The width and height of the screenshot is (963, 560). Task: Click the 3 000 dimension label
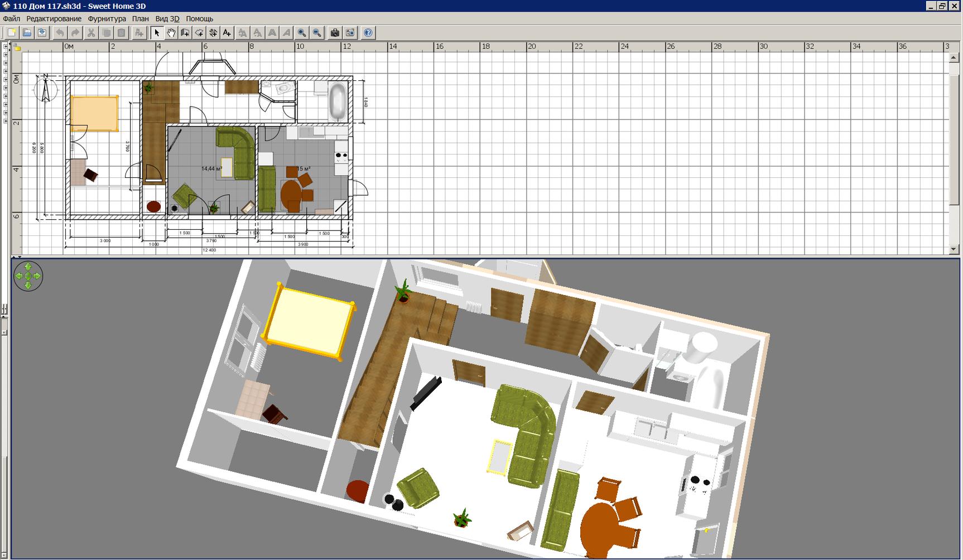tap(105, 241)
